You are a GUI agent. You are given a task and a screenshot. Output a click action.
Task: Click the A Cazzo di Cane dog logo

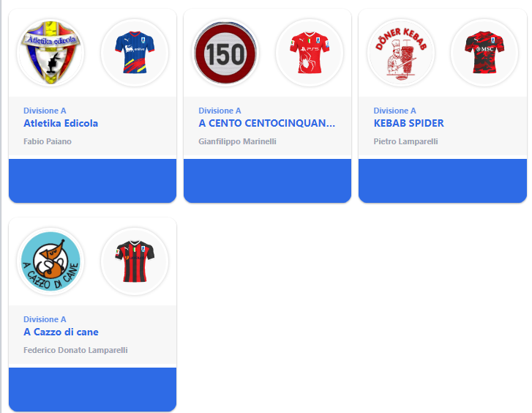tap(50, 261)
